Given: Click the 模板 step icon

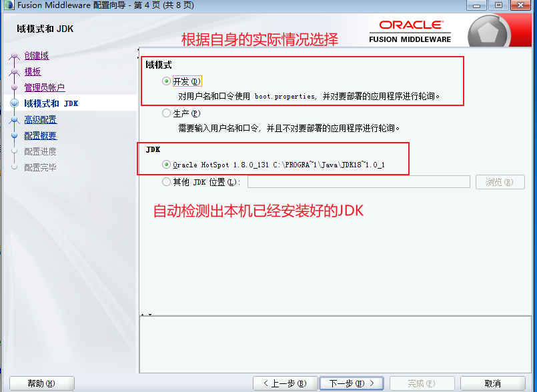Looking at the screenshot, I should click(x=15, y=71).
